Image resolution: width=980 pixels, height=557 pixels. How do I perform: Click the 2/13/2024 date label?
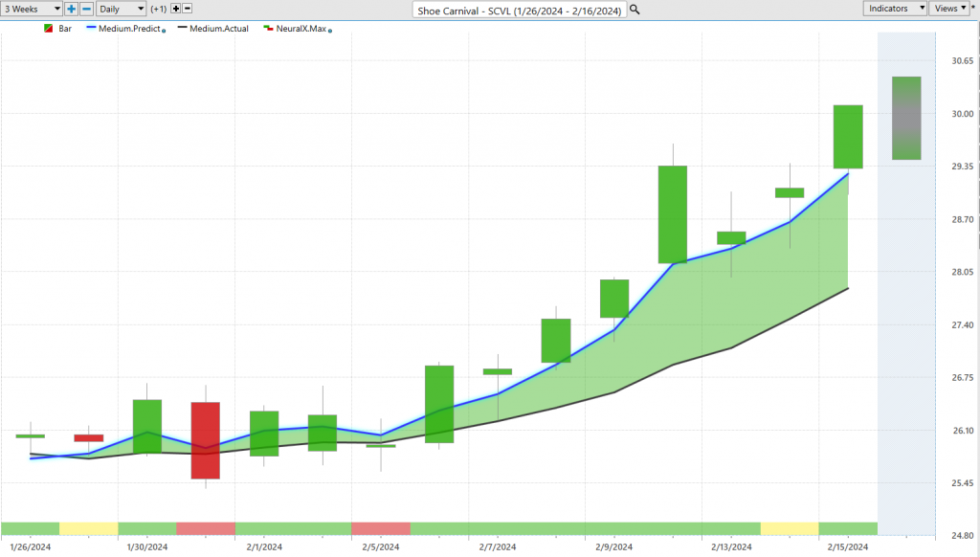[x=731, y=547]
